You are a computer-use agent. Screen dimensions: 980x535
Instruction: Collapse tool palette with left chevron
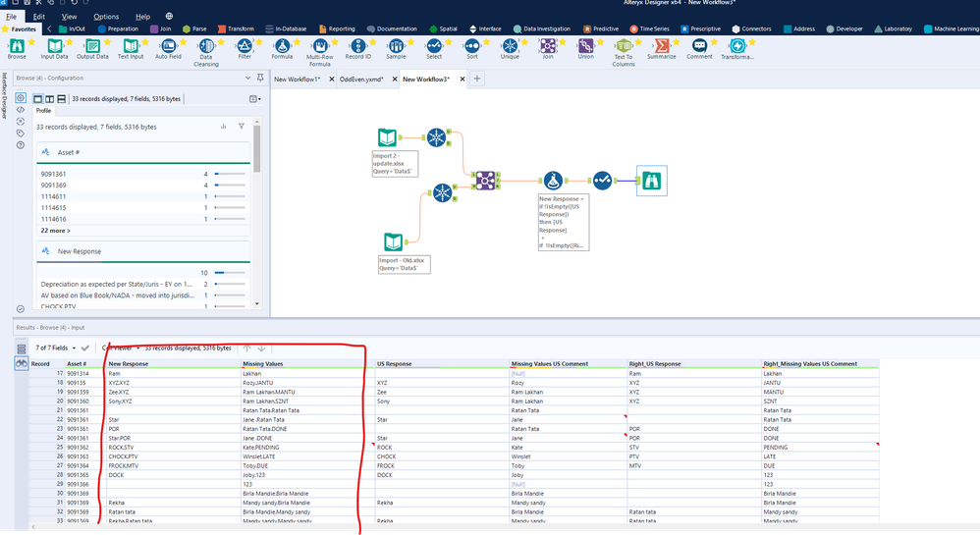49,28
